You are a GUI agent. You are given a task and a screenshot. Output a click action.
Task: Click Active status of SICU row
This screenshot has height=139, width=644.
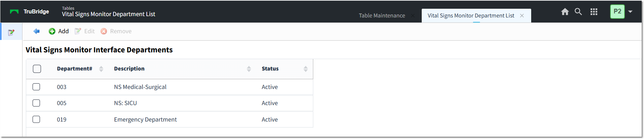270,103
